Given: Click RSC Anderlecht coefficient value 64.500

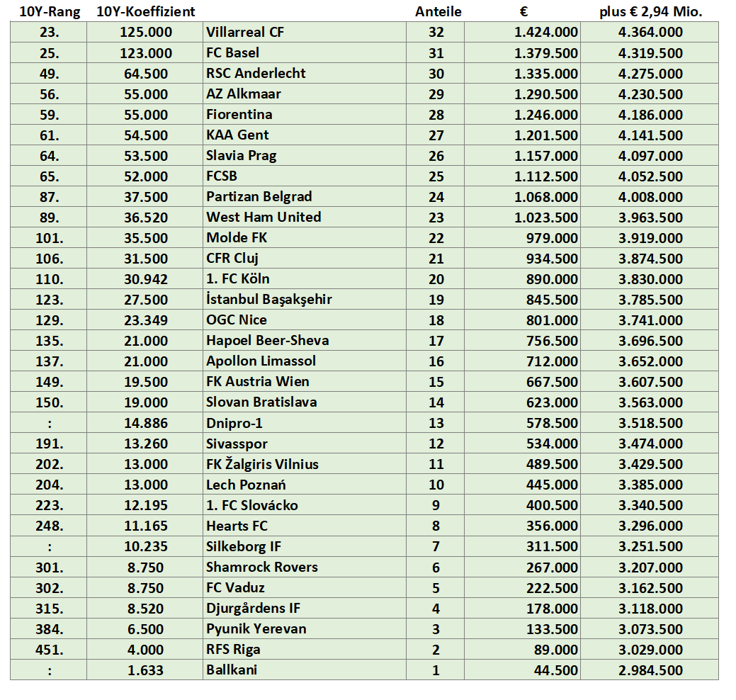Looking at the screenshot, I should click(145, 74).
